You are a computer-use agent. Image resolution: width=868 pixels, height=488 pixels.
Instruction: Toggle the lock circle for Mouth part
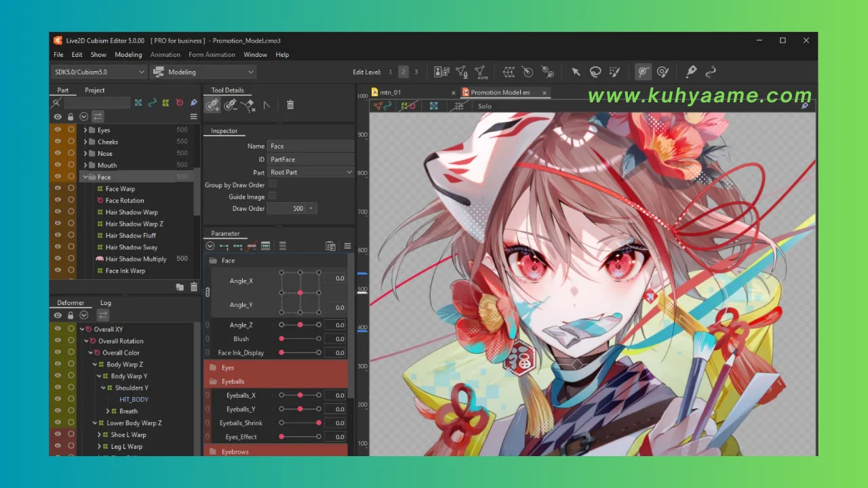pos(71,165)
